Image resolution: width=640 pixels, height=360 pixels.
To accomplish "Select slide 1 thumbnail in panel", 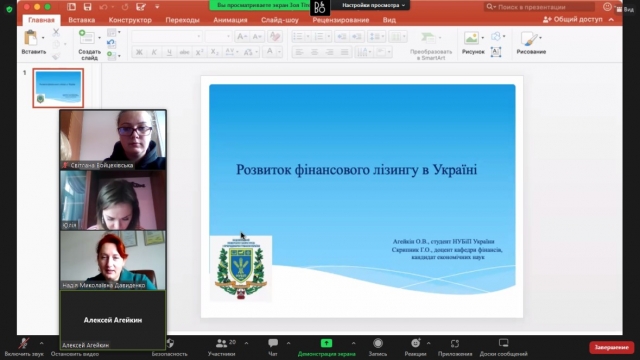I will [58, 88].
